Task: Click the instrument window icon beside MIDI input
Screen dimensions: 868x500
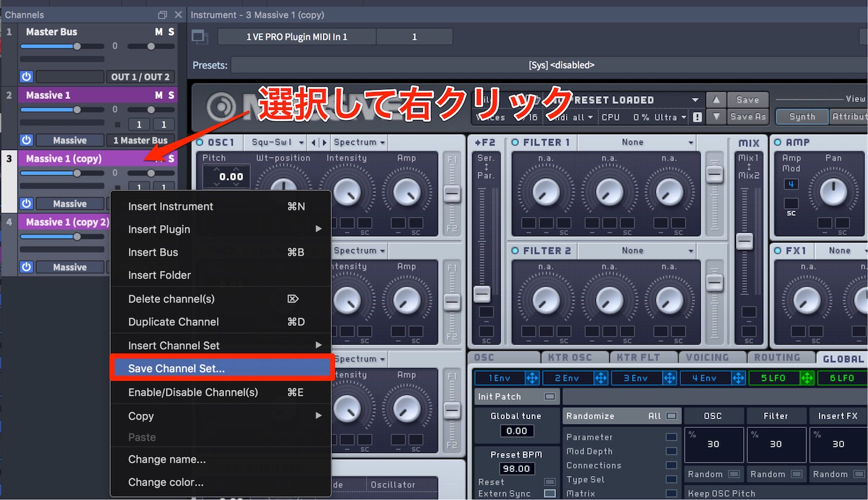Action: click(x=200, y=37)
